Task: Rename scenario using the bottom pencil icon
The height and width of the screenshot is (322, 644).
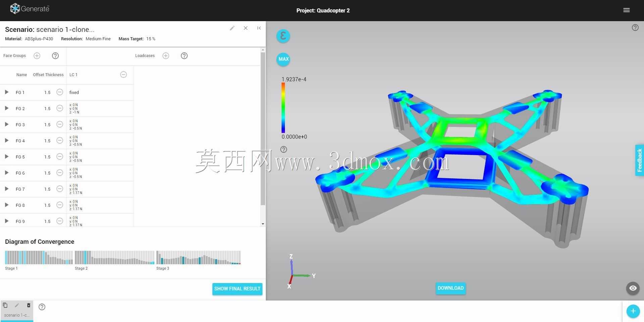Action: [x=17, y=305]
